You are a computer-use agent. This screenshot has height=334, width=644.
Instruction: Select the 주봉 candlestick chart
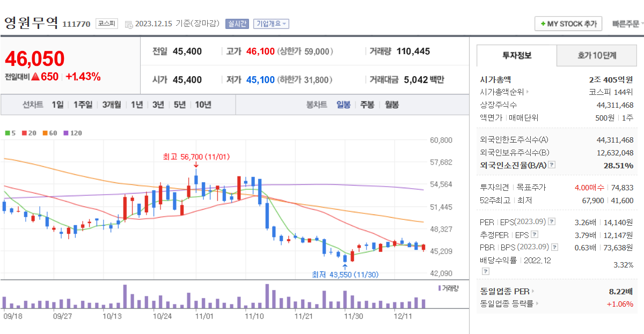tap(367, 105)
